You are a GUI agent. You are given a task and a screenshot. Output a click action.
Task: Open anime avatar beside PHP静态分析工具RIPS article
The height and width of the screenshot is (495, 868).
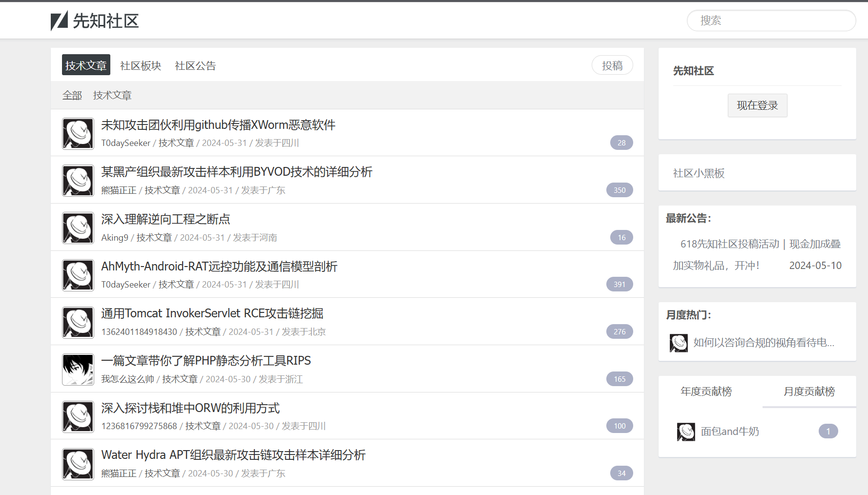[x=78, y=370]
